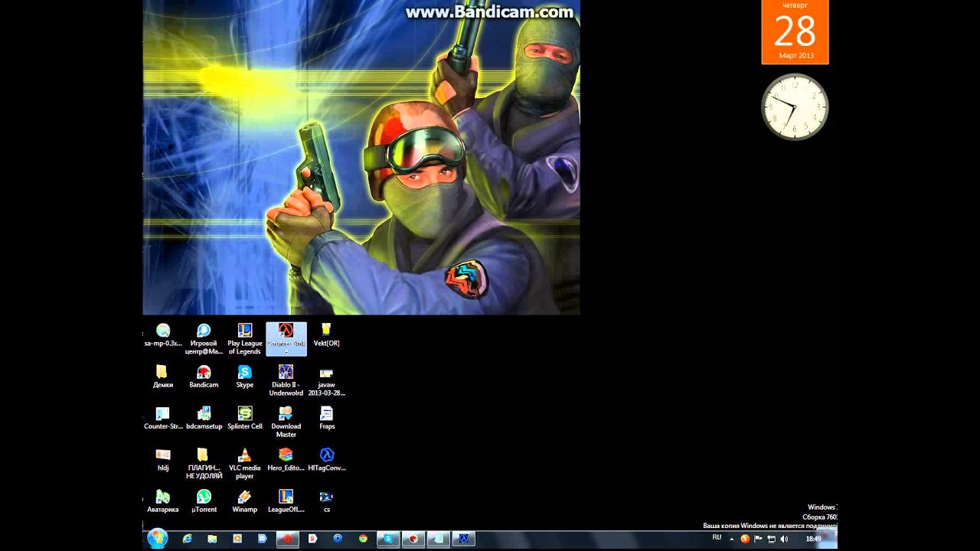This screenshot has width=980, height=551.
Task: Open Internet Explorer from the taskbar
Action: [187, 539]
